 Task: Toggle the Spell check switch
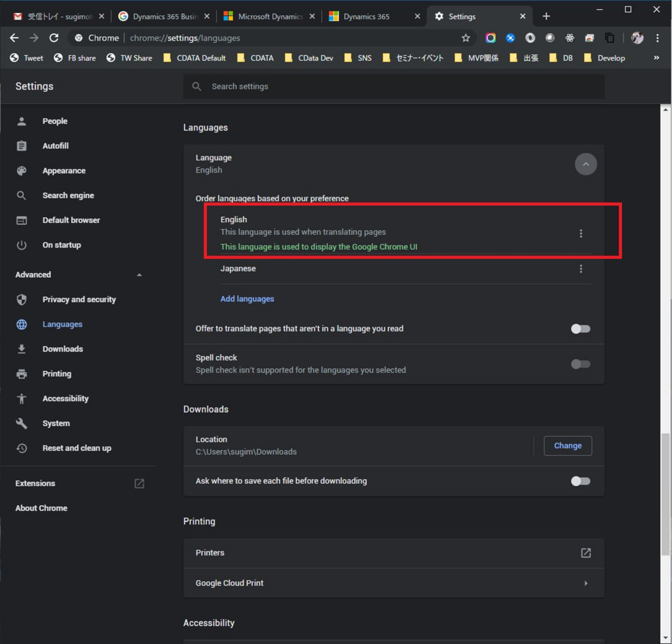581,364
